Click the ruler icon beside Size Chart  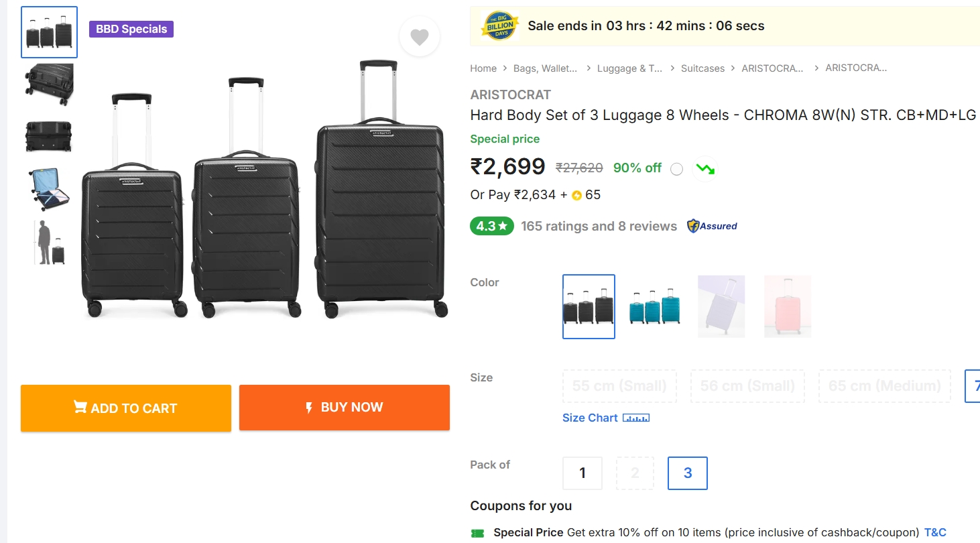pyautogui.click(x=635, y=418)
